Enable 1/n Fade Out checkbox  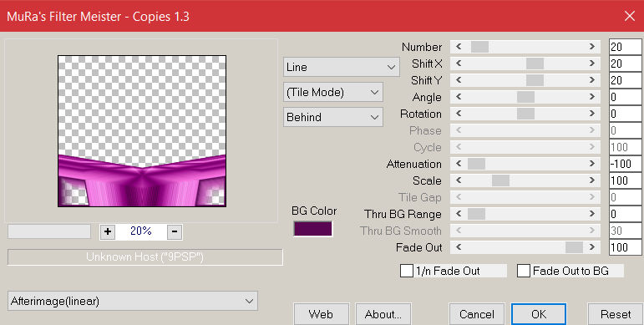407,271
